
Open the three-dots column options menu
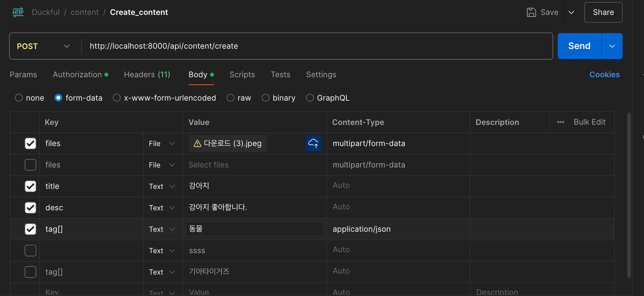561,122
